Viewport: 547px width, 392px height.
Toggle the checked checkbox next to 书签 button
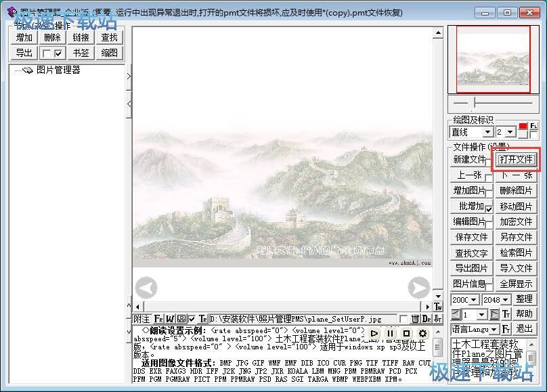(x=58, y=53)
